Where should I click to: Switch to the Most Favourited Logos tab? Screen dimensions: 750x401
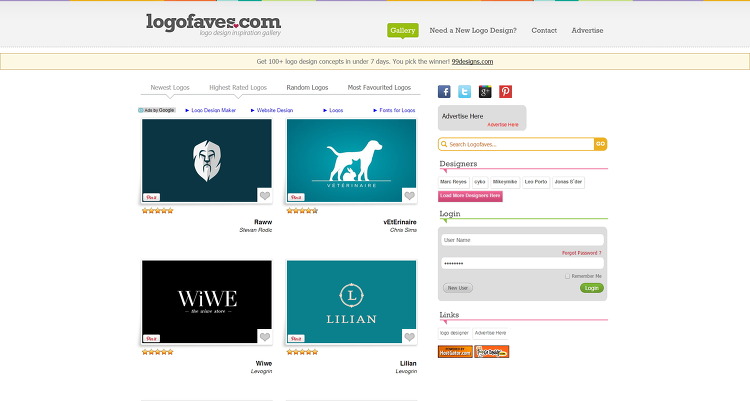click(x=379, y=88)
